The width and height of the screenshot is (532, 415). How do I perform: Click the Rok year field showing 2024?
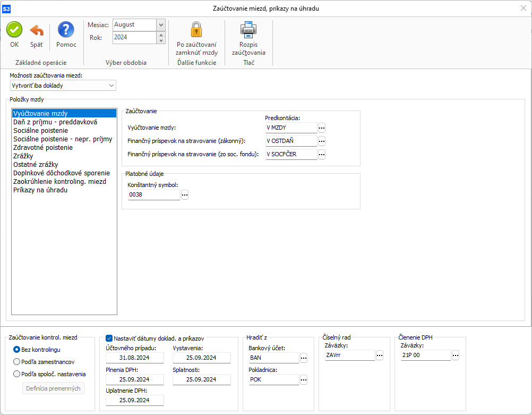[x=134, y=37]
